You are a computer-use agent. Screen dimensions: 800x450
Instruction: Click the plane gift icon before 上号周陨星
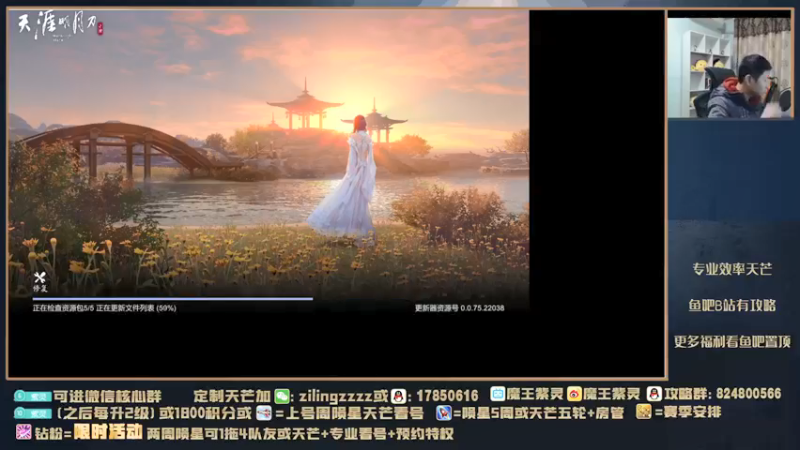(x=264, y=413)
